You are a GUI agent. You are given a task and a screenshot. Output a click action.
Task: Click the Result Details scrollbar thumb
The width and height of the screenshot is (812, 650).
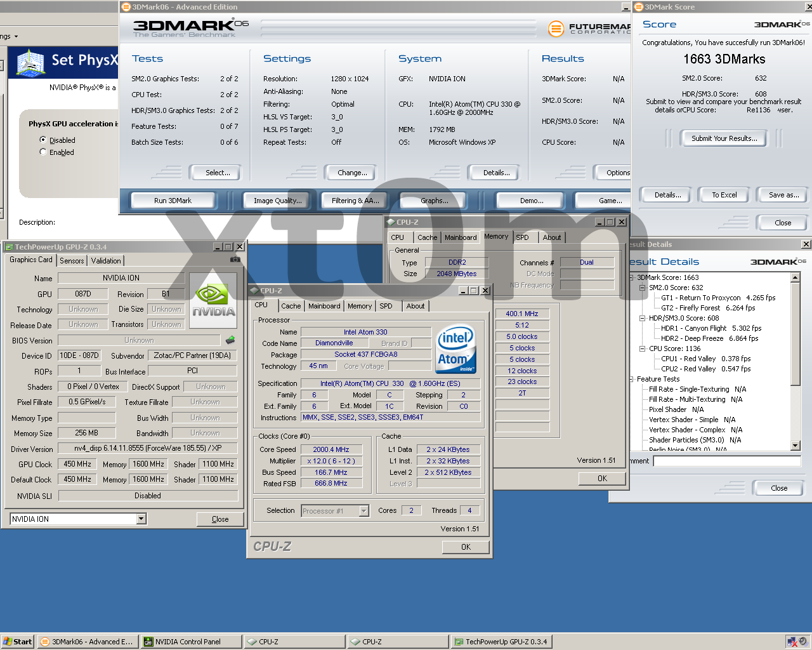tap(796, 333)
